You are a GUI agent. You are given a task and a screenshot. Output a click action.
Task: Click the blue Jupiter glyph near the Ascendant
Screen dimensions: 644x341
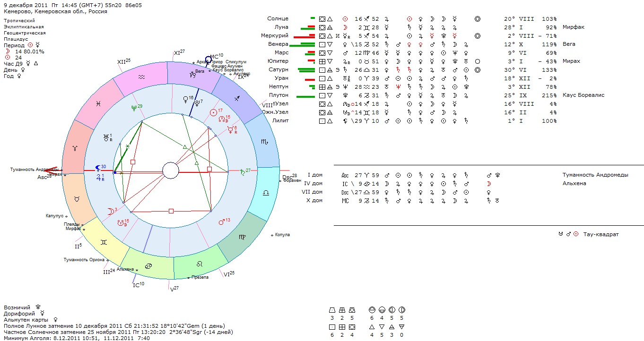pos(99,178)
